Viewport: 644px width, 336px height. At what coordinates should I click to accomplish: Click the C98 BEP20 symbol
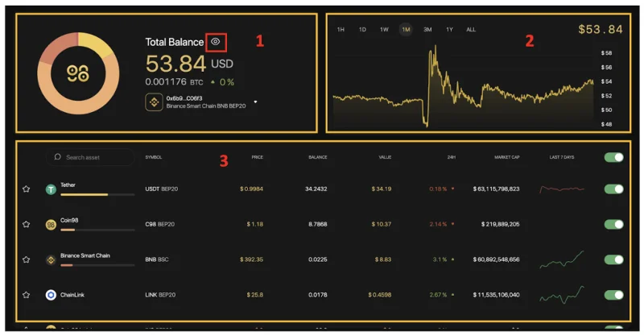point(159,224)
